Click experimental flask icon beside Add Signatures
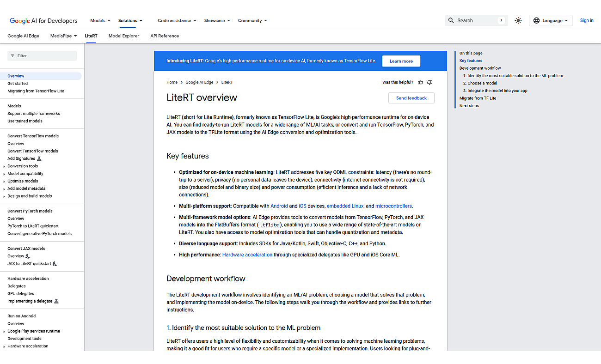The width and height of the screenshot is (601, 364). [39, 158]
